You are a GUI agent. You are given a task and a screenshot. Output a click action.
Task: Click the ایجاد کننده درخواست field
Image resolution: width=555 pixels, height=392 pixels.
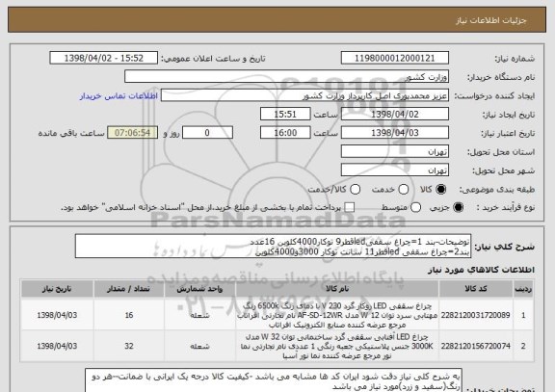click(x=304, y=95)
